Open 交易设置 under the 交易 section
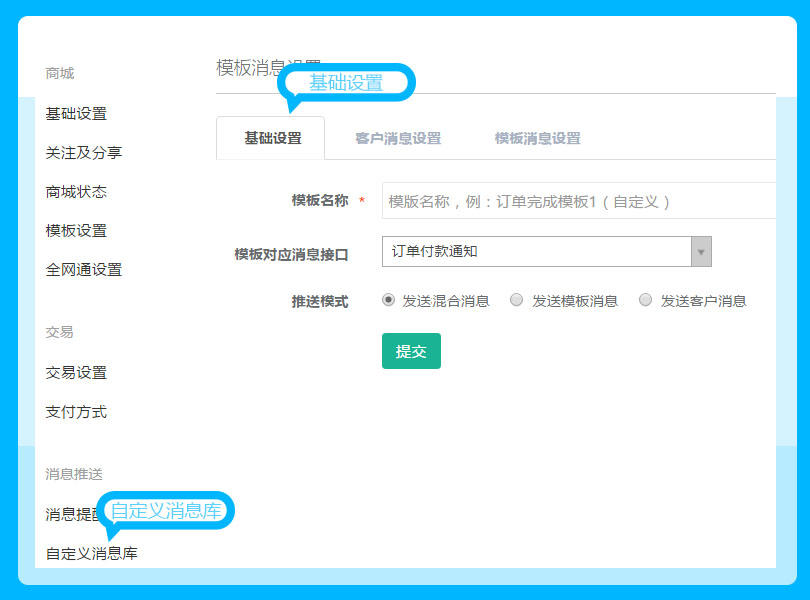The image size is (810, 600). [x=76, y=373]
